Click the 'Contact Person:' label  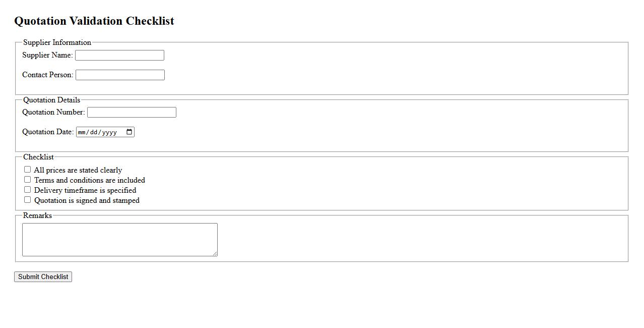[48, 75]
